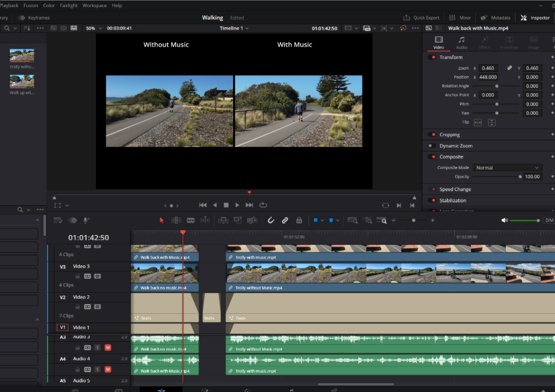The width and height of the screenshot is (555, 392).
Task: Flip the clip horizontally in Inspector
Action: (x=478, y=122)
